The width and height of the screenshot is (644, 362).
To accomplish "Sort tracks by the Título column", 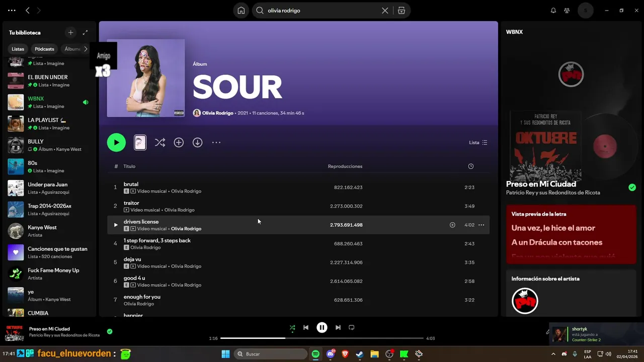I will [129, 166].
